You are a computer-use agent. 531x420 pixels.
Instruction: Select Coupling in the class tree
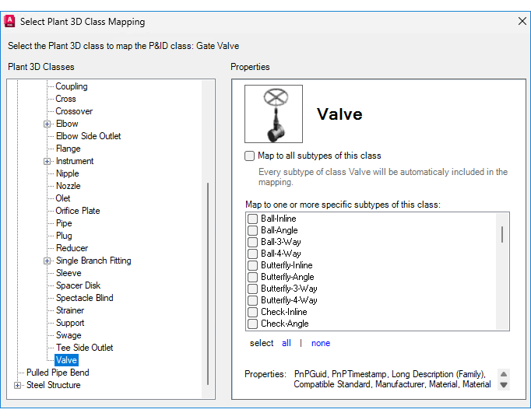pos(72,86)
